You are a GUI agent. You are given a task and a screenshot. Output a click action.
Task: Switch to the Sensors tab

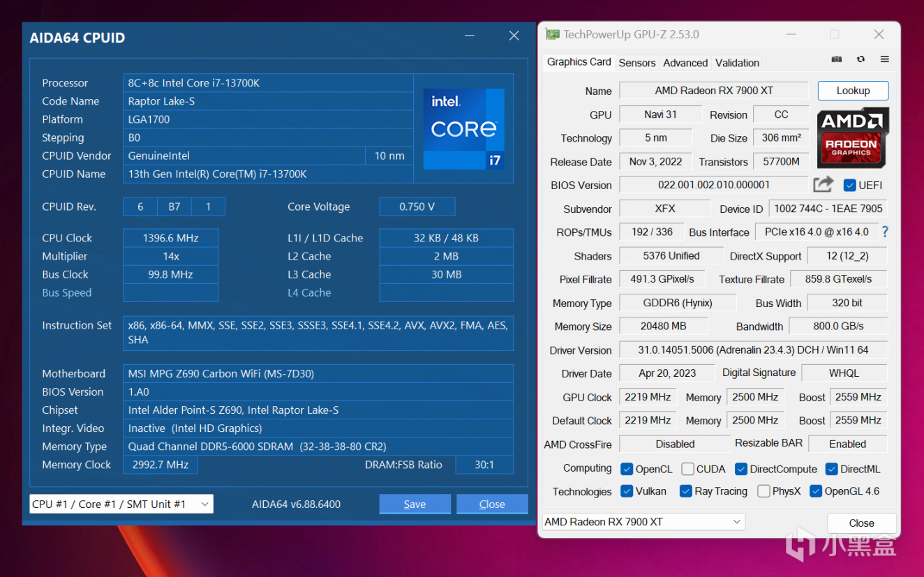pyautogui.click(x=637, y=63)
